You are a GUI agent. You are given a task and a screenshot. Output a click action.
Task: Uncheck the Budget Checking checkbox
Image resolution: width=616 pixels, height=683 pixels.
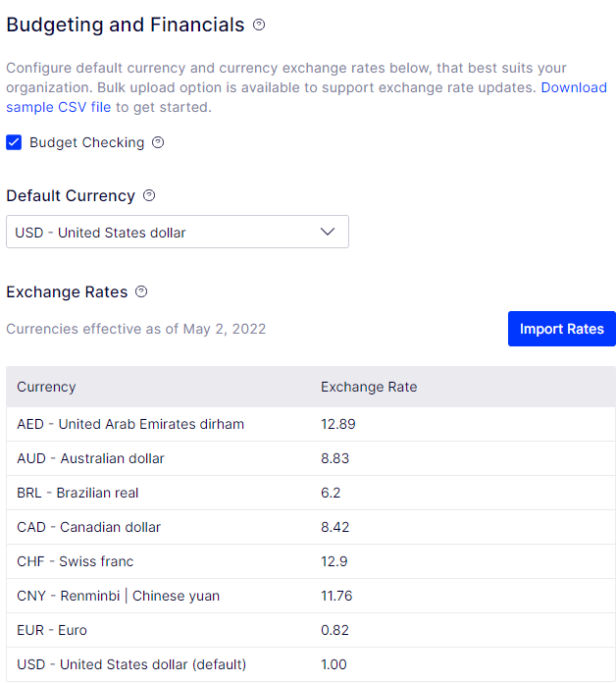(14, 142)
